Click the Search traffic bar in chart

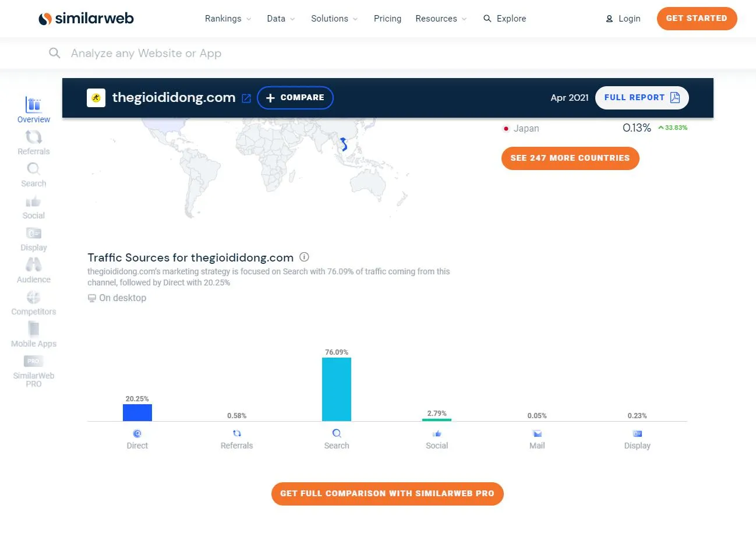pyautogui.click(x=337, y=389)
